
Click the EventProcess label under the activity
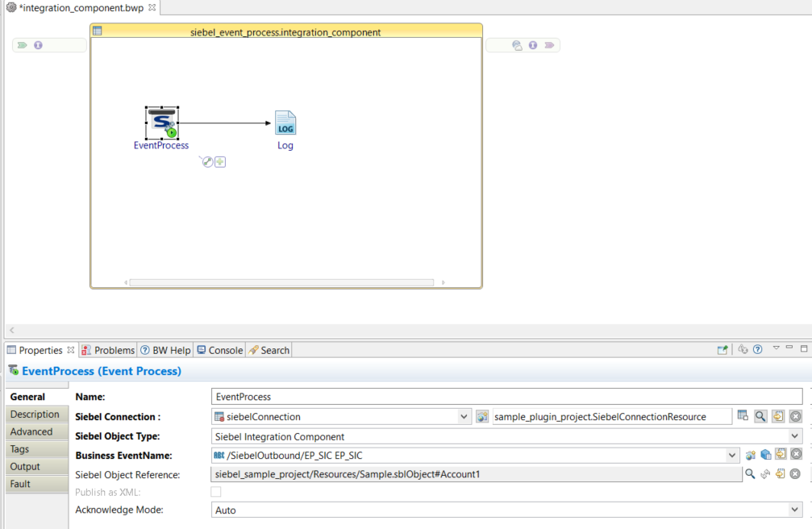coord(161,146)
